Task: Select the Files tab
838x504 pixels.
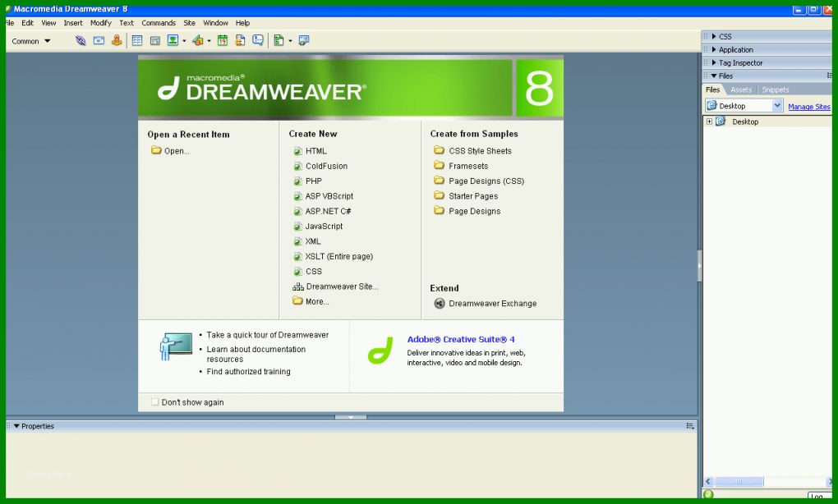Action: [x=712, y=89]
